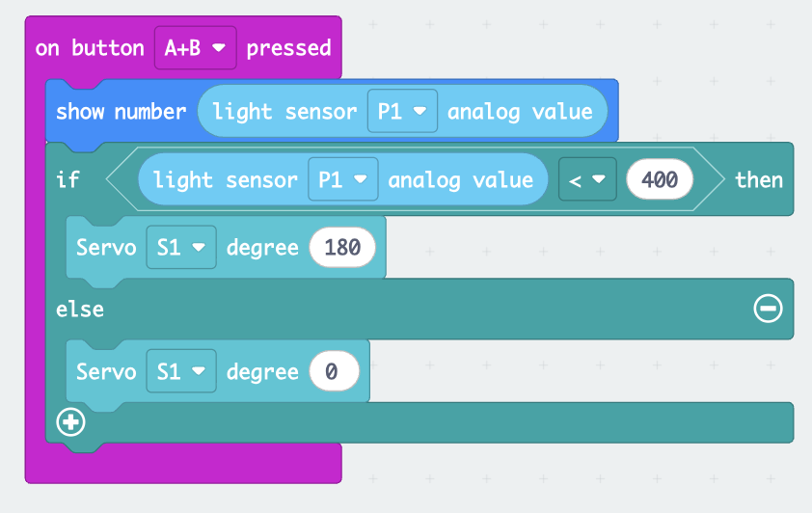
Task: Open the A+B button dropdown
Action: pyautogui.click(x=195, y=48)
